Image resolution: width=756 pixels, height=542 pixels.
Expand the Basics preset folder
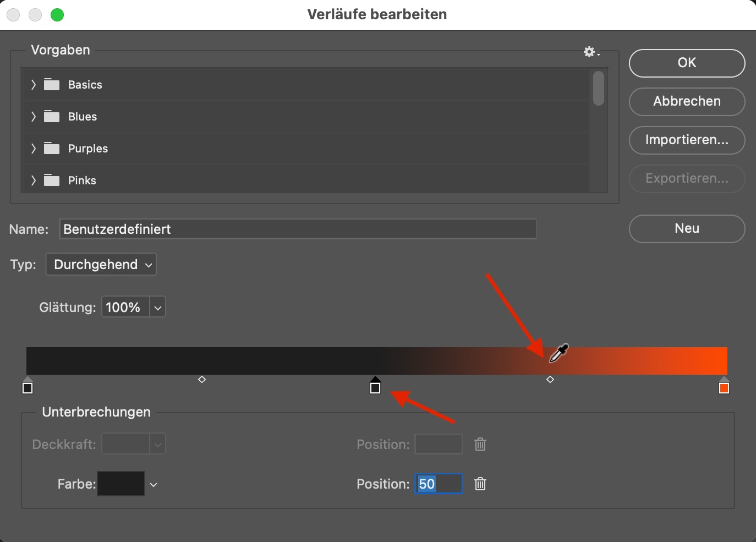34,84
